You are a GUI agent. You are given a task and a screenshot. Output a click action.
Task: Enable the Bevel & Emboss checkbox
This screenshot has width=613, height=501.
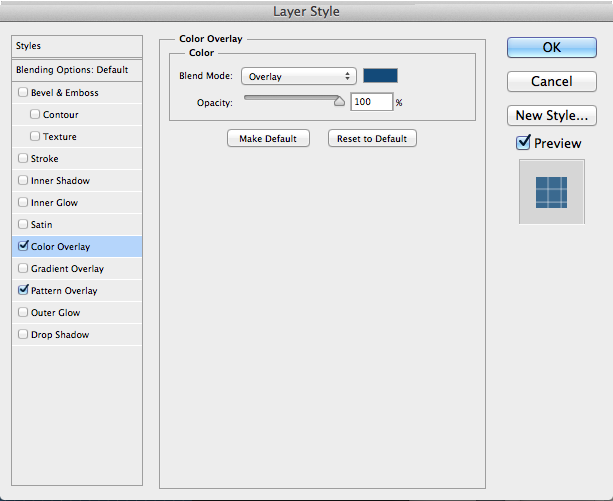point(23,93)
